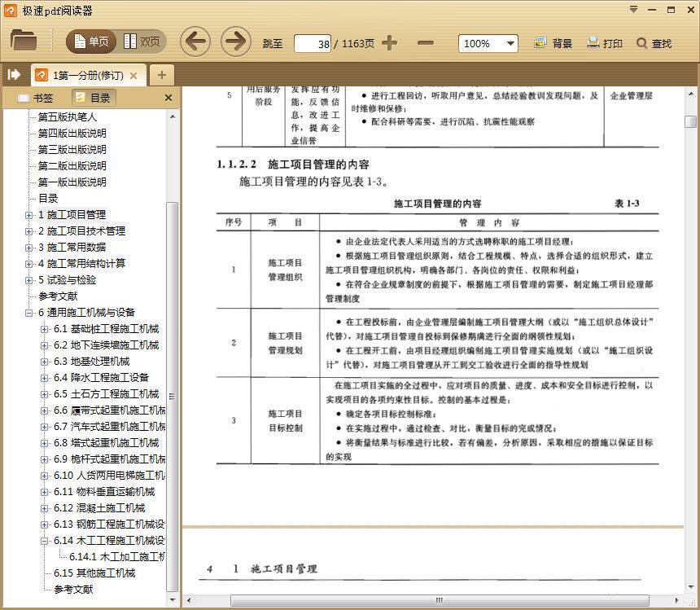Click the heading 1.1.2.2 施工项目管理的内容
Viewport: 700px width, 610px height.
point(293,165)
